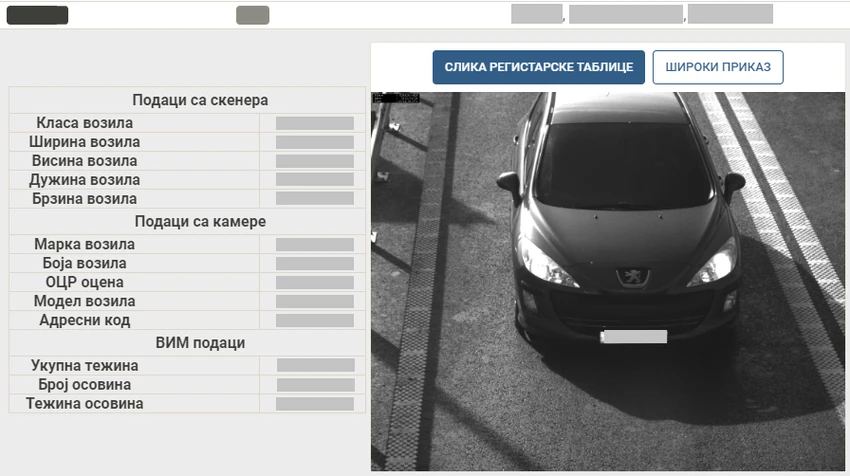850x476 pixels.
Task: Select the Брзина возила row label
Action: 85,199
